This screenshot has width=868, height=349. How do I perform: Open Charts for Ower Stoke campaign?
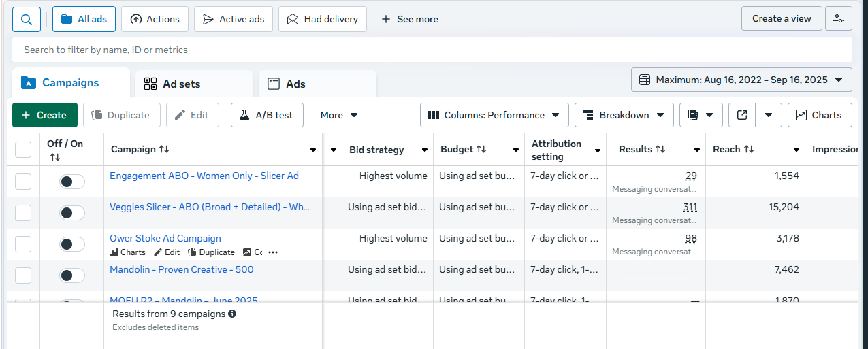[128, 252]
